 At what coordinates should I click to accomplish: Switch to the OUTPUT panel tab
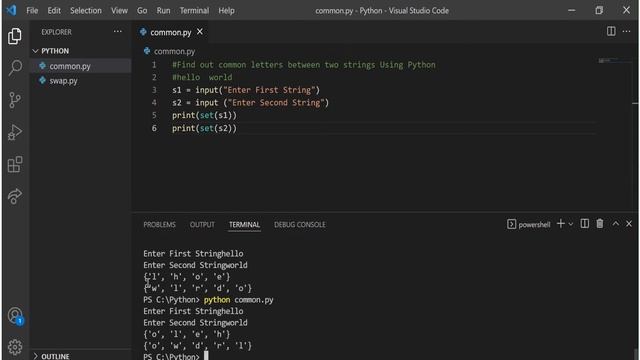point(202,224)
